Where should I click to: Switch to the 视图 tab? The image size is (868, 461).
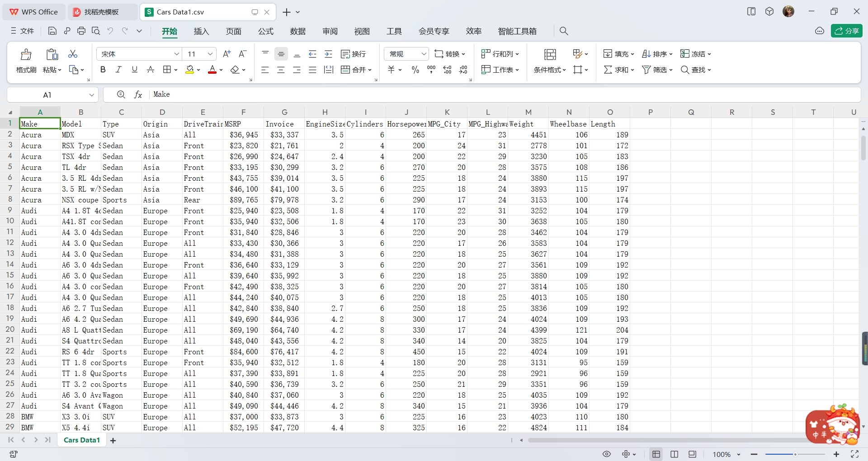click(x=362, y=31)
